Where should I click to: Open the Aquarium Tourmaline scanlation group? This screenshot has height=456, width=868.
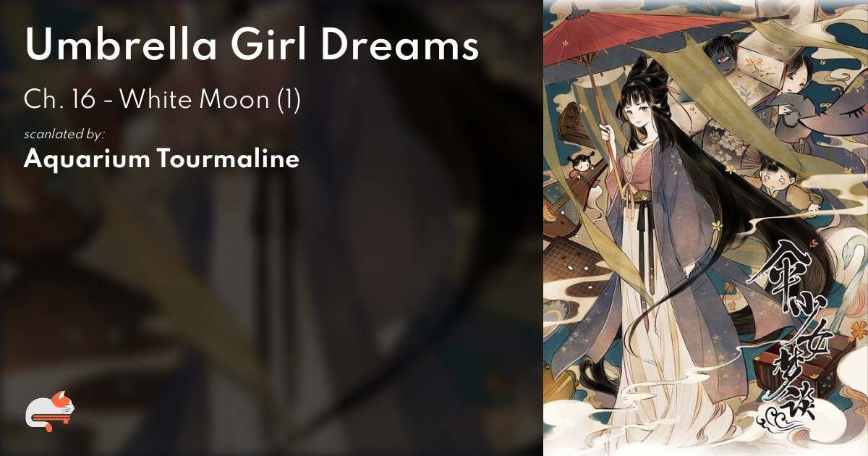click(161, 159)
